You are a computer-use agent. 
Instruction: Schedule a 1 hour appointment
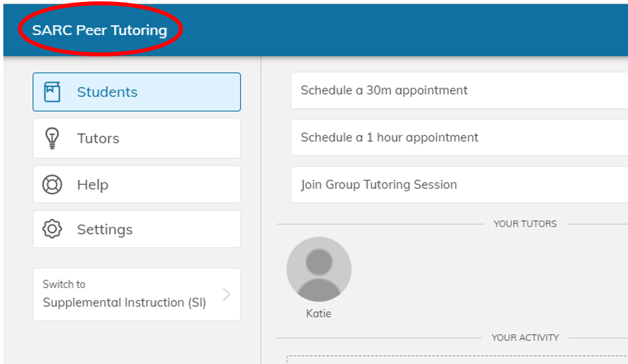pyautogui.click(x=389, y=137)
